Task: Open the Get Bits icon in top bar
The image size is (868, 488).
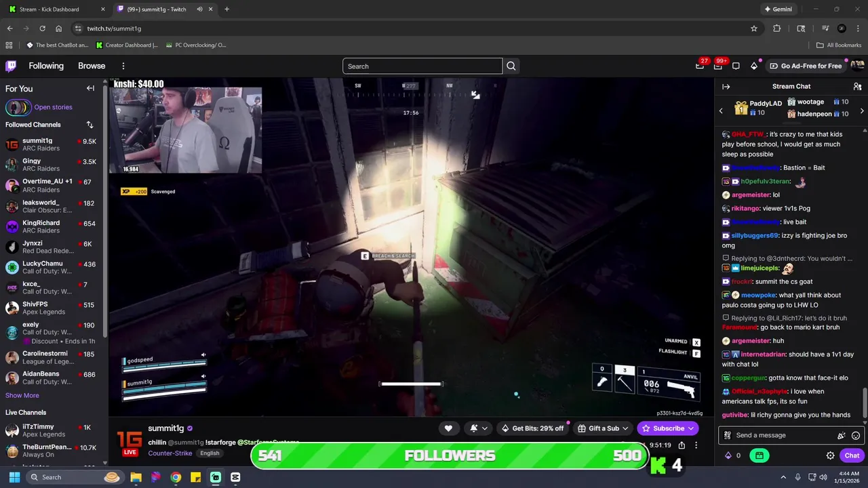Action: 754,66
